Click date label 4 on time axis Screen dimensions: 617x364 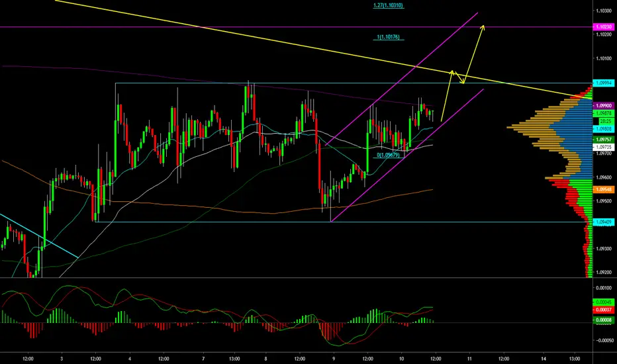(x=130, y=359)
